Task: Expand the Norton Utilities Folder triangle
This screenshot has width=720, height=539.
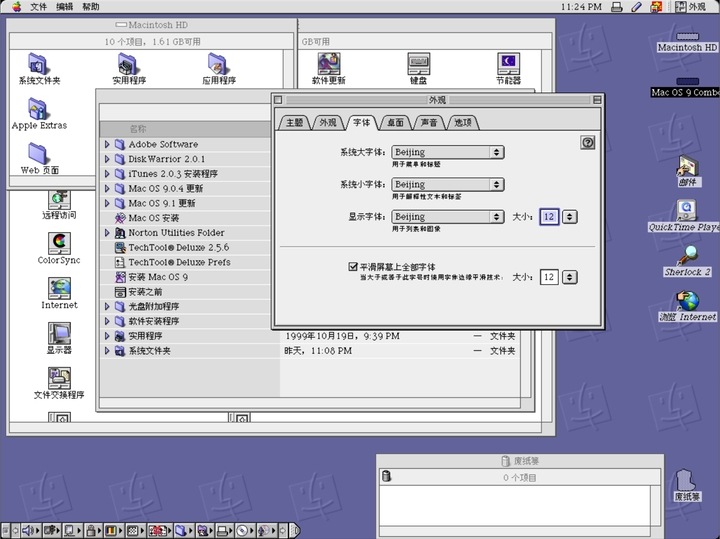Action: click(x=107, y=232)
